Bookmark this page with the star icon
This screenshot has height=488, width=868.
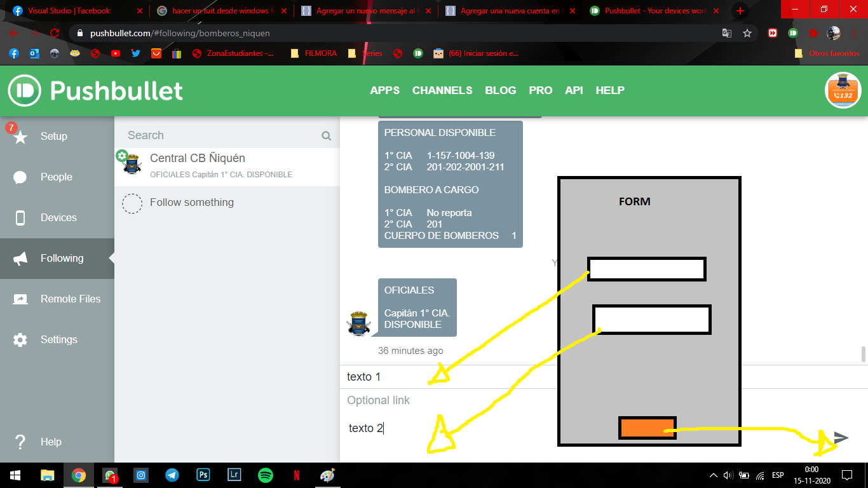pos(747,33)
